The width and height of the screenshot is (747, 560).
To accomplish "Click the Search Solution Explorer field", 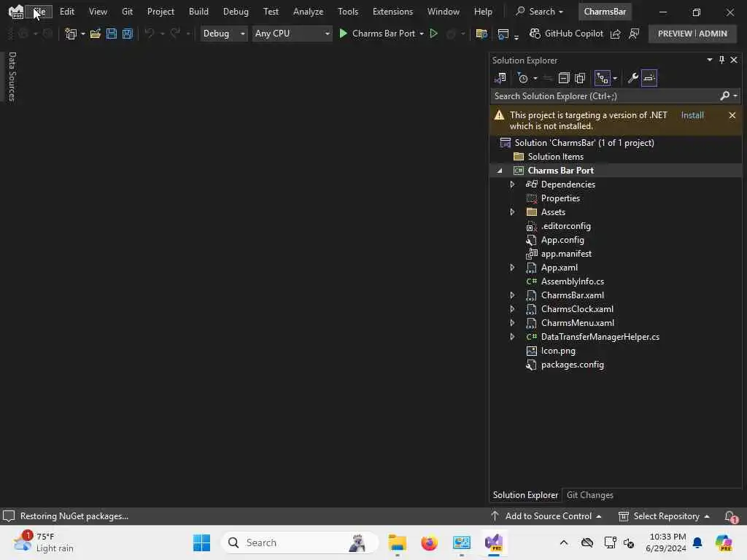I will point(605,96).
